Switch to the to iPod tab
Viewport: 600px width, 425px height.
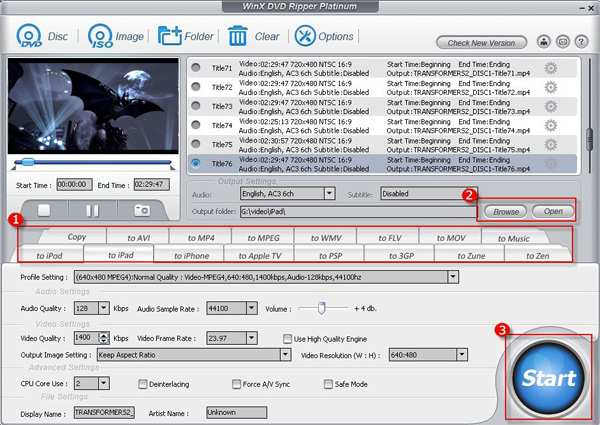tap(49, 255)
